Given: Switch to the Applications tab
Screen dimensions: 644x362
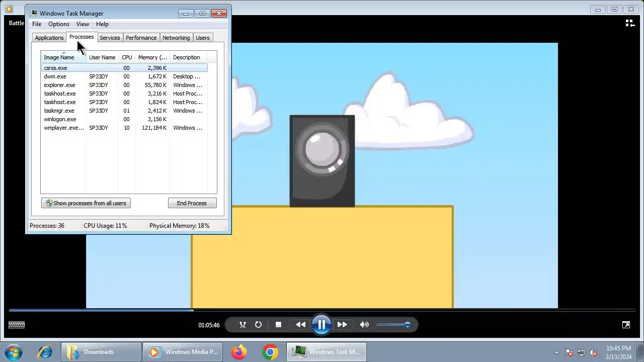Looking at the screenshot, I should pos(49,38).
